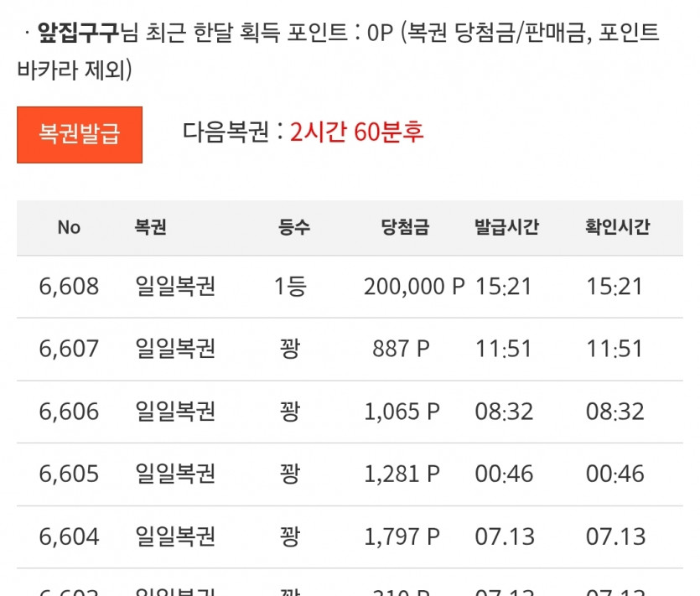Viewport: 700px width, 596px height.
Task: Click the 확인시간 column header
Action: click(x=617, y=227)
